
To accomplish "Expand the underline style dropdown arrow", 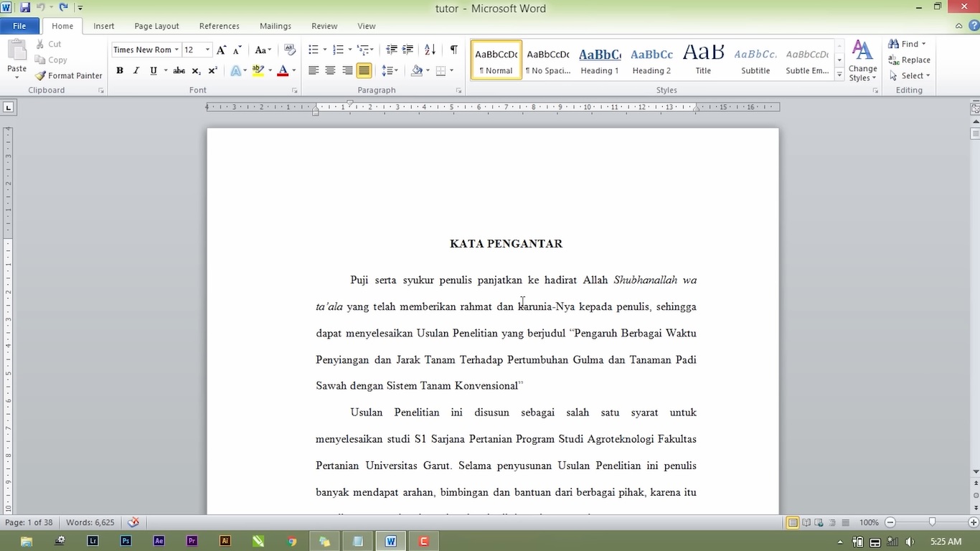I will click(166, 70).
